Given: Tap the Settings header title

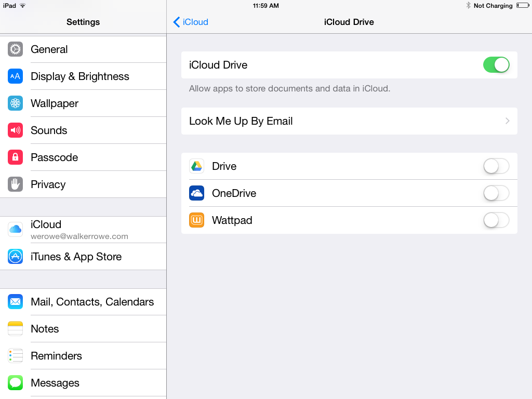Looking at the screenshot, I should pyautogui.click(x=83, y=22).
